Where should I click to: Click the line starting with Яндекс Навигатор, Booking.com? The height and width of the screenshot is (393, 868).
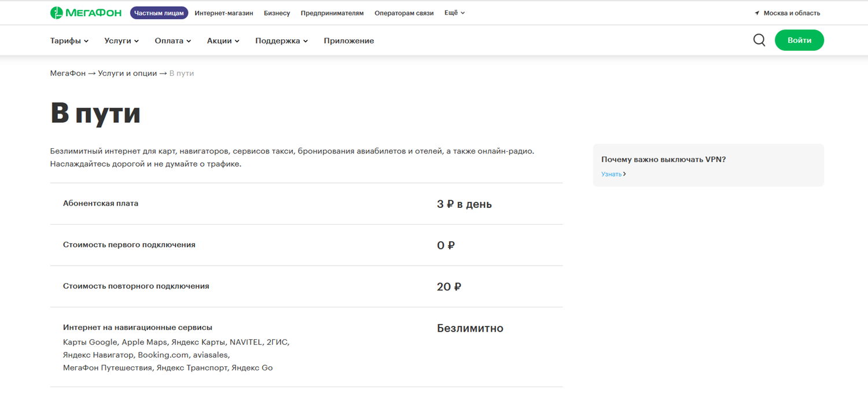[x=146, y=355]
